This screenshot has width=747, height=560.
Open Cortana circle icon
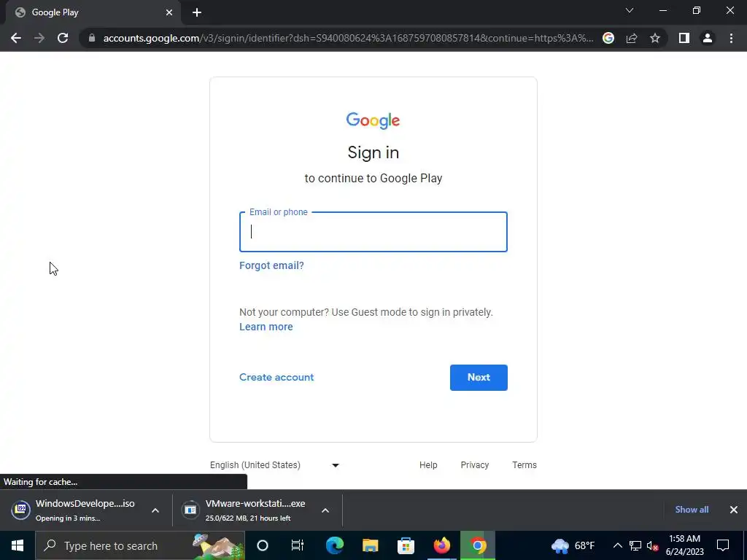[263, 545]
